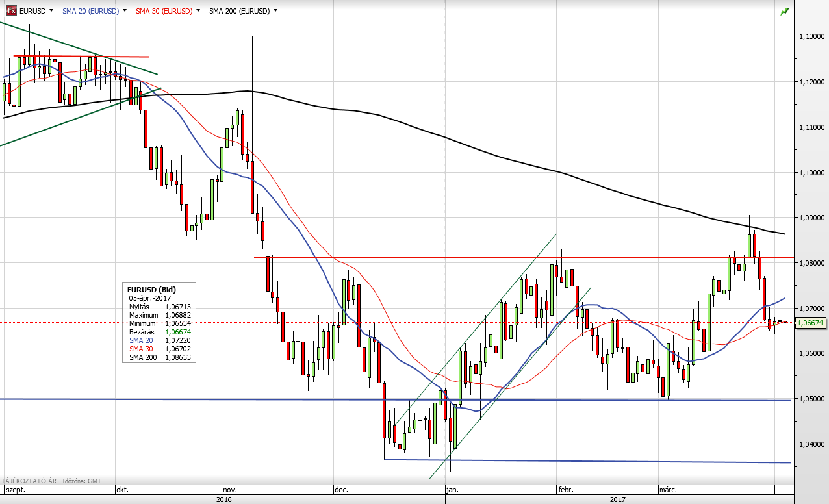The image size is (829, 504).
Task: Click the 1,06000 price axis label
Action: pyautogui.click(x=813, y=354)
